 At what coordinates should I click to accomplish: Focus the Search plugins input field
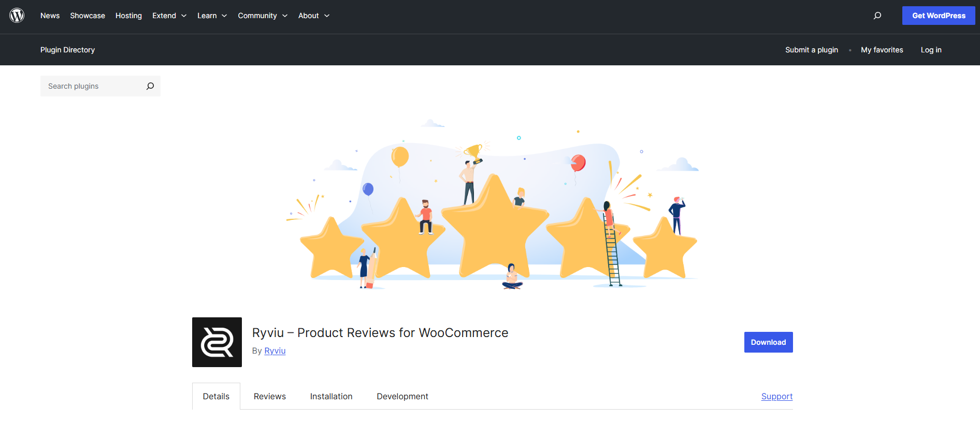[x=93, y=86]
